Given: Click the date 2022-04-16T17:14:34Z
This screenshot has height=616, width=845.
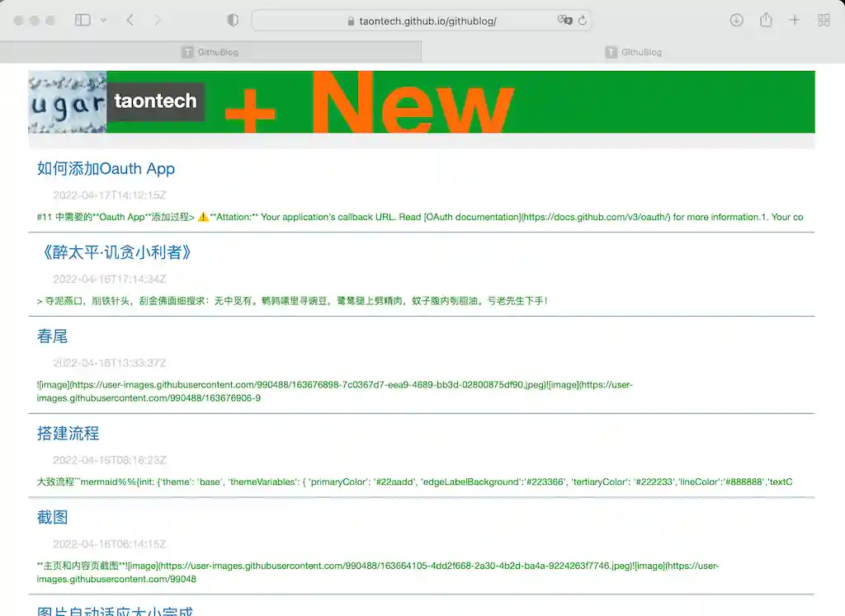Looking at the screenshot, I should (x=110, y=279).
